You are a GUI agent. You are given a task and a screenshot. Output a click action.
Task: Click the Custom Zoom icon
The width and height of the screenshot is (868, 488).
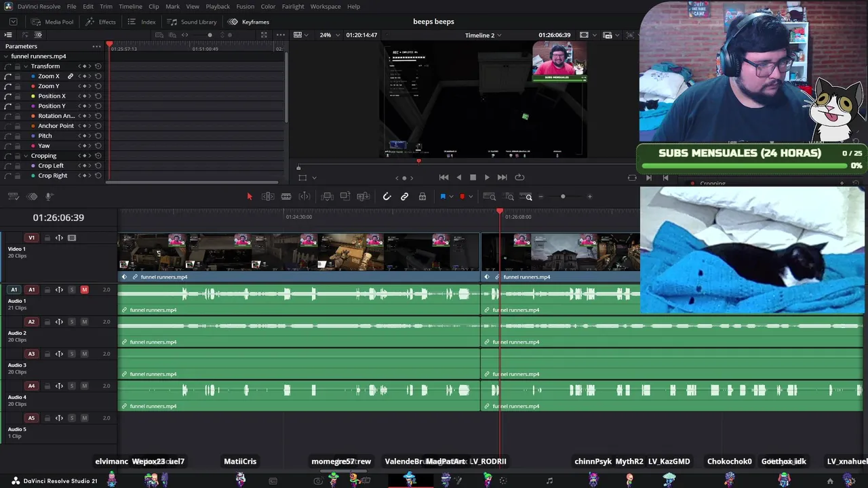pyautogui.click(x=526, y=197)
